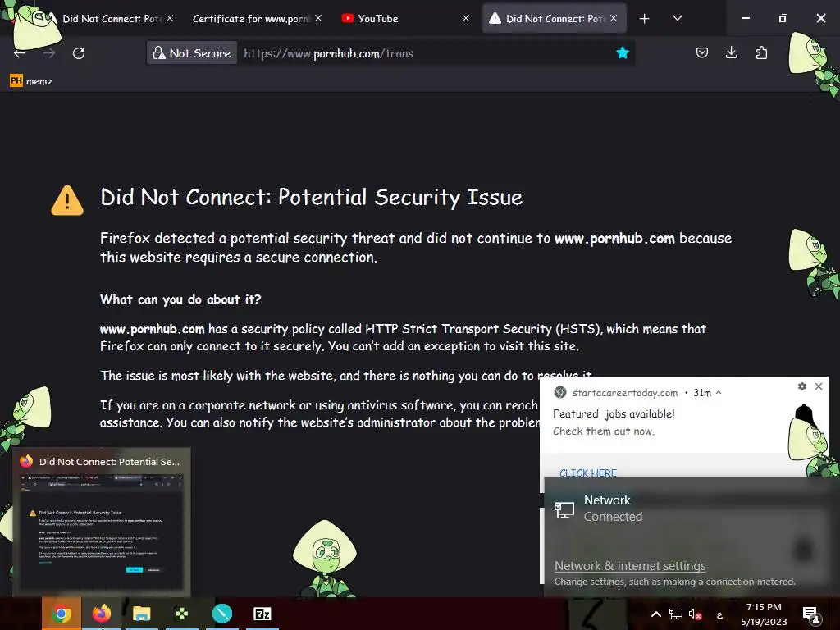
Task: Open Chrome from the taskbar
Action: point(62,614)
